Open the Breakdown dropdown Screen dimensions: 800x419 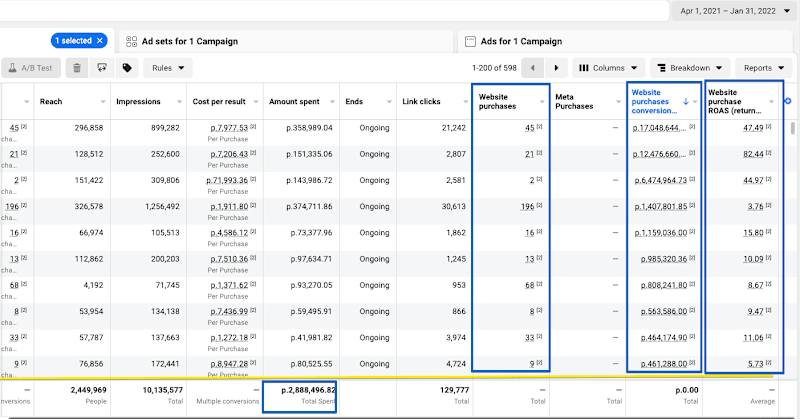click(689, 68)
